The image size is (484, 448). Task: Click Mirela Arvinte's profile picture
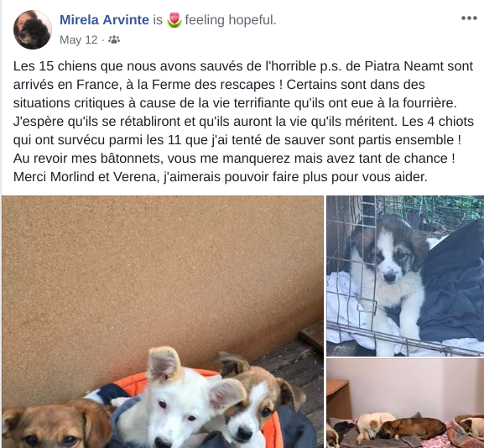pos(33,29)
